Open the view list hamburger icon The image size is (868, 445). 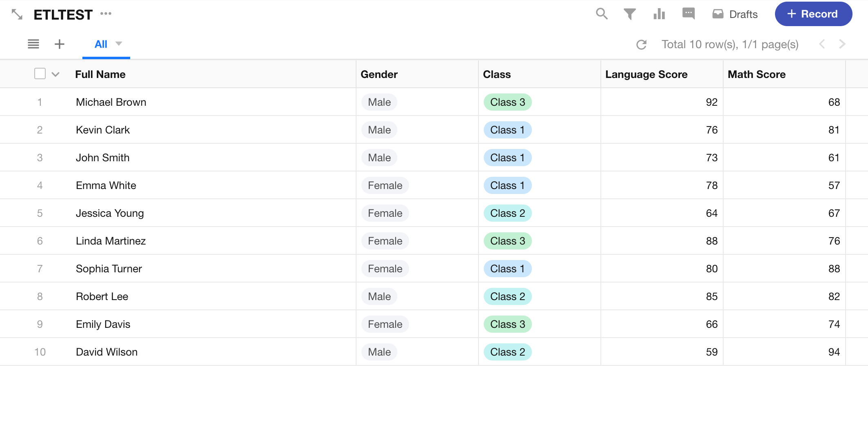(x=33, y=44)
